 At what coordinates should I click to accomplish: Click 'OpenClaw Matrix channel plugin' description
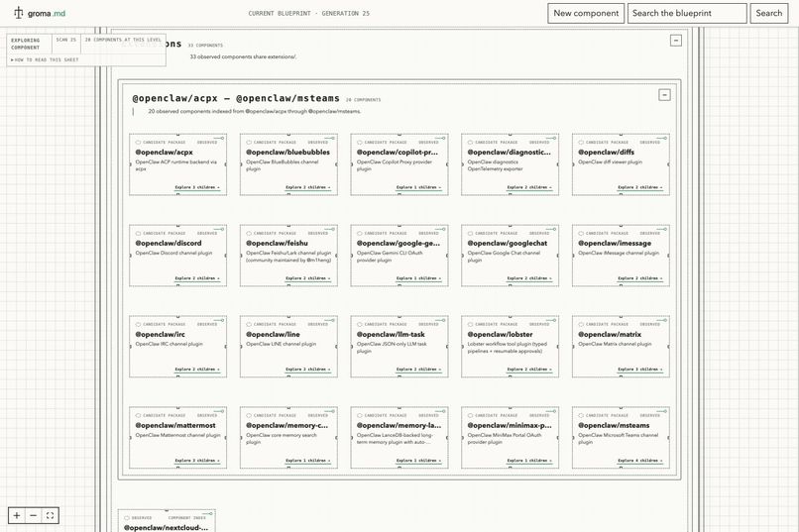pos(615,344)
